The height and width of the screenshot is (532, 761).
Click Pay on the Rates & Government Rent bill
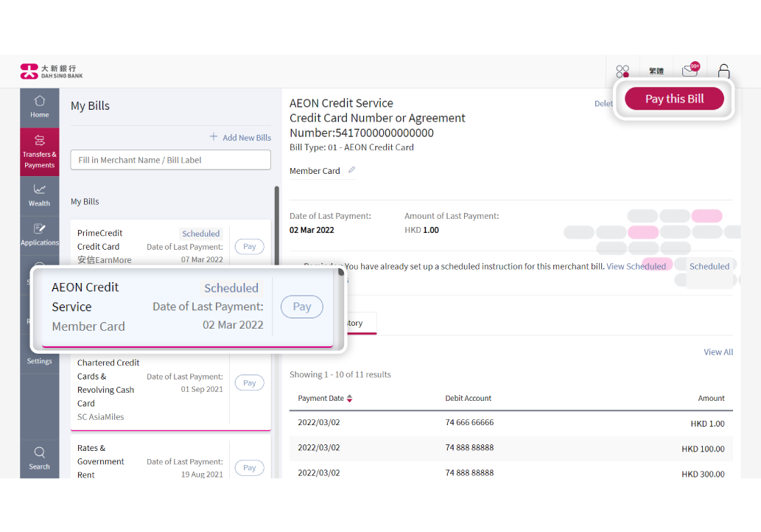tap(250, 468)
